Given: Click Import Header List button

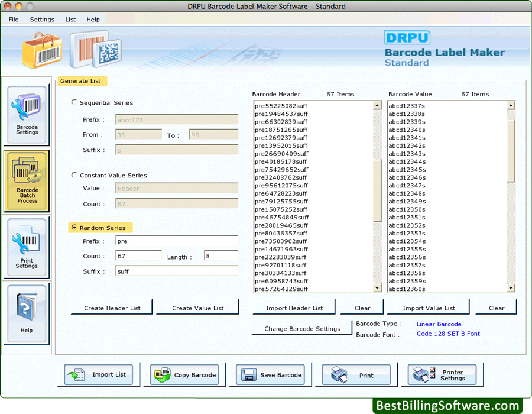Looking at the screenshot, I should [x=294, y=308].
